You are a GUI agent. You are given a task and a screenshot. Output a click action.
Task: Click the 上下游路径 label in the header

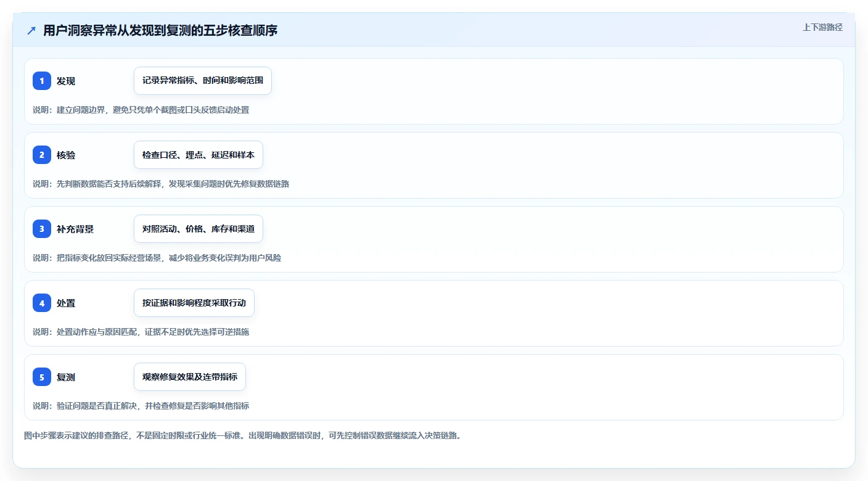822,27
